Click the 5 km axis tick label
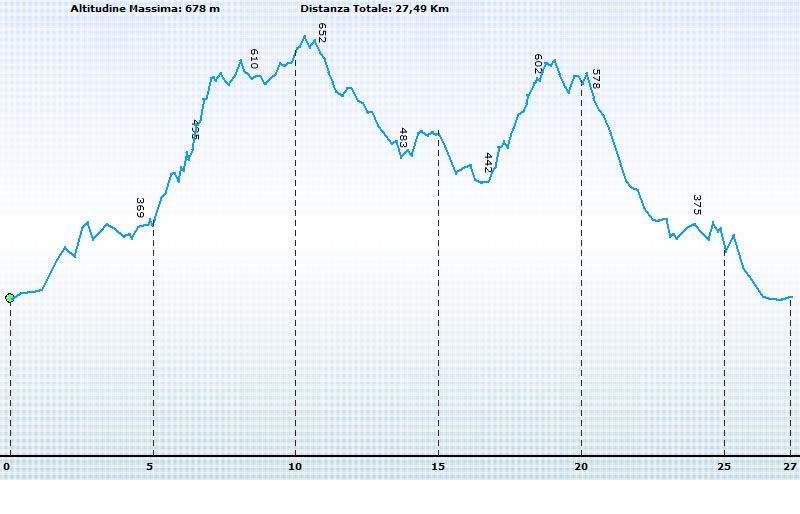800x514 pixels. click(149, 467)
